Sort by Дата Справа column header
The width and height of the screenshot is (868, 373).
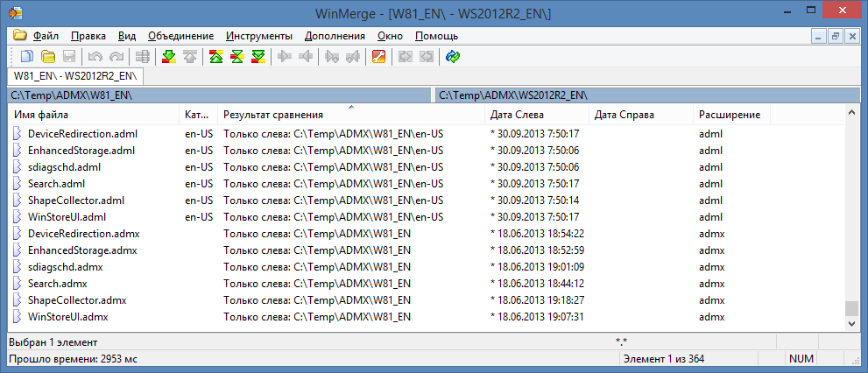pyautogui.click(x=640, y=115)
